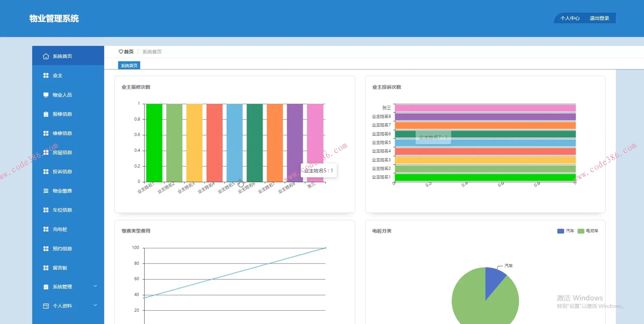The image size is (644, 324).
Task: Expand the 个人资料 submenu chevron
Action: click(95, 306)
